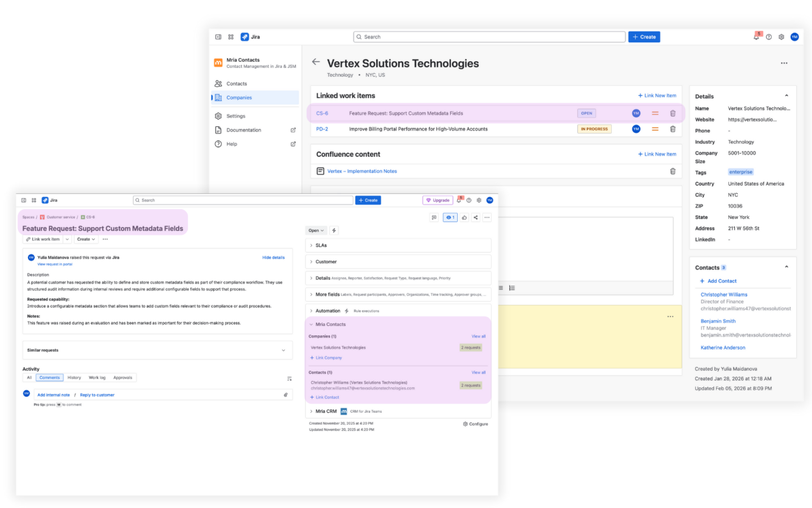Toggle watching via the eye icon
The width and height of the screenshot is (812, 508).
pyautogui.click(x=450, y=217)
